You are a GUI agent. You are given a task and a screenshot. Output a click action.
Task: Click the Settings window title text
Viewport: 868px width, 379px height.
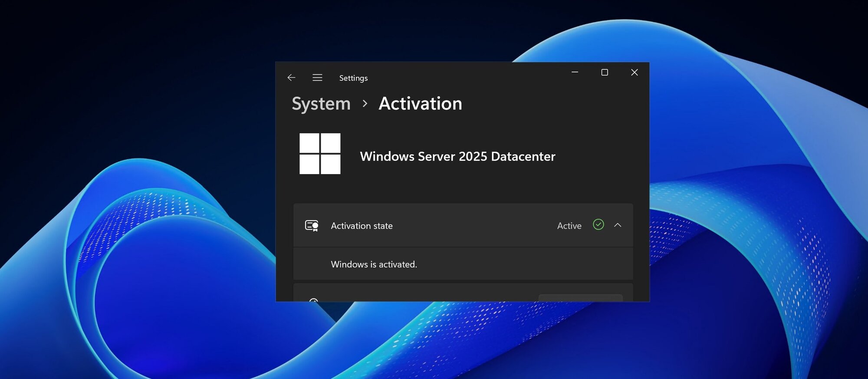353,78
